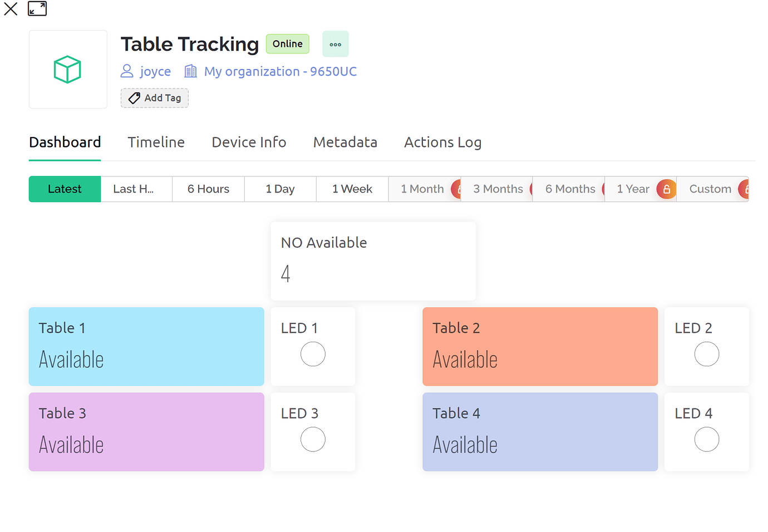Open the joyce user link
The width and height of the screenshot is (768, 532).
point(155,71)
